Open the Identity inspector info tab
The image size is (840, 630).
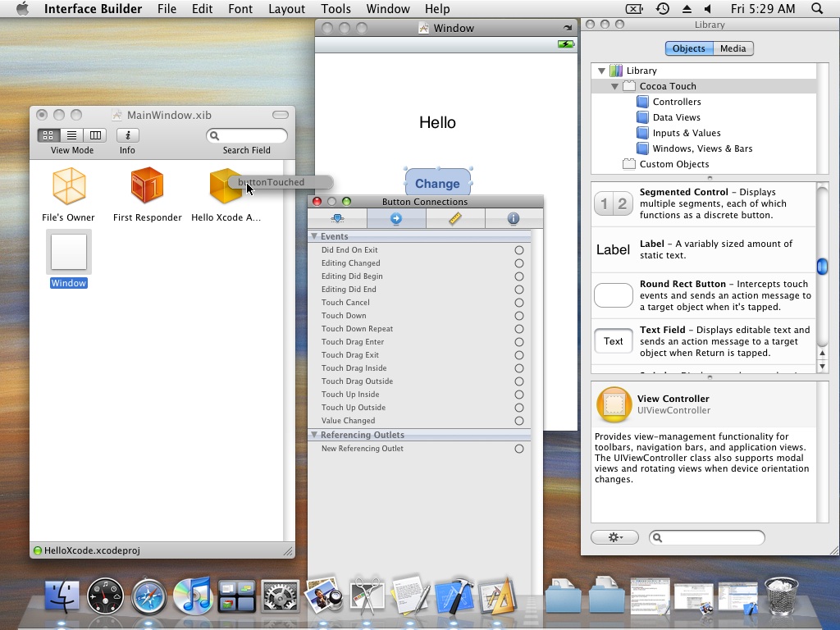(x=514, y=218)
